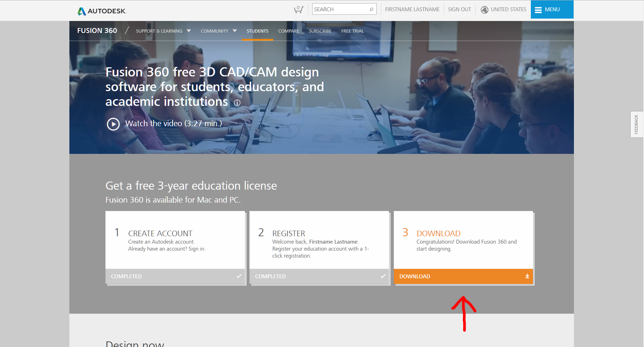Click the globe region icon

pos(484,10)
